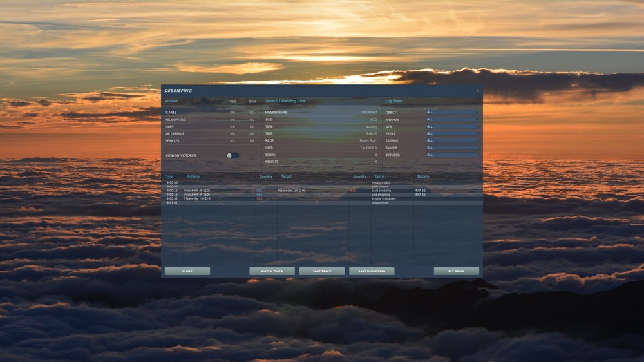
Task: Close the Debriefing window with the X icon
Action: click(478, 91)
